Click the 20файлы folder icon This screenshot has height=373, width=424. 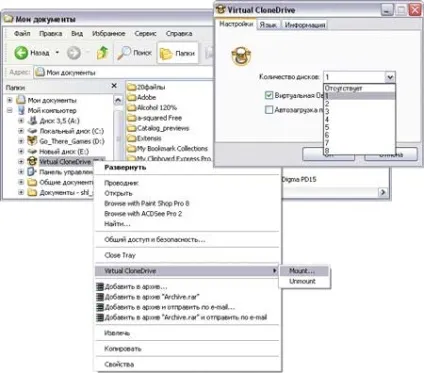click(x=132, y=87)
